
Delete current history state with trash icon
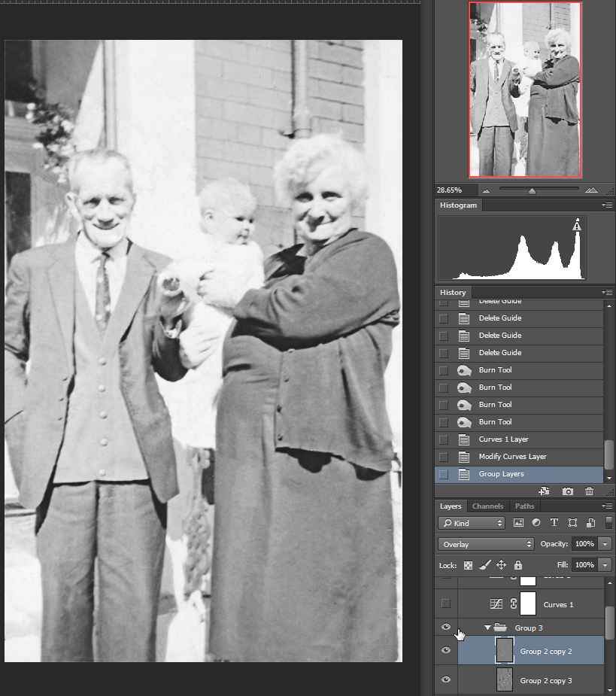coord(590,491)
